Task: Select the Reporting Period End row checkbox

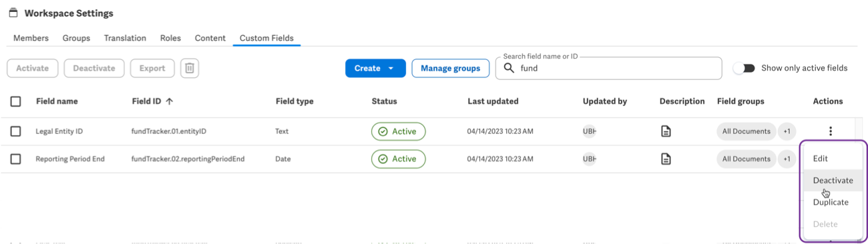Action: point(16,159)
